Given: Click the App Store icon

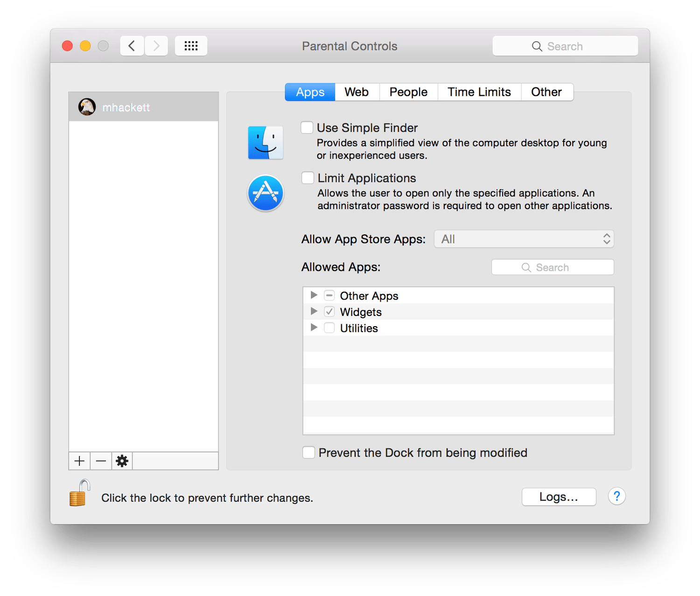Looking at the screenshot, I should point(266,193).
